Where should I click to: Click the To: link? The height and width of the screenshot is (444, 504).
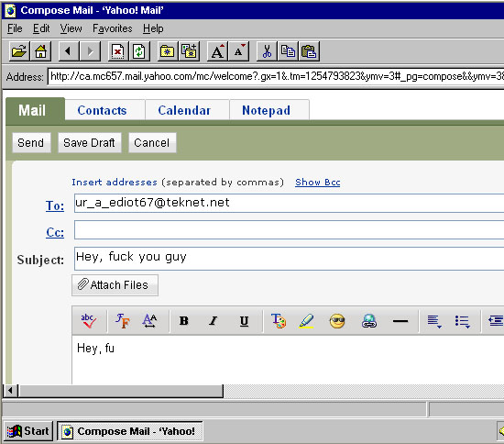55,205
